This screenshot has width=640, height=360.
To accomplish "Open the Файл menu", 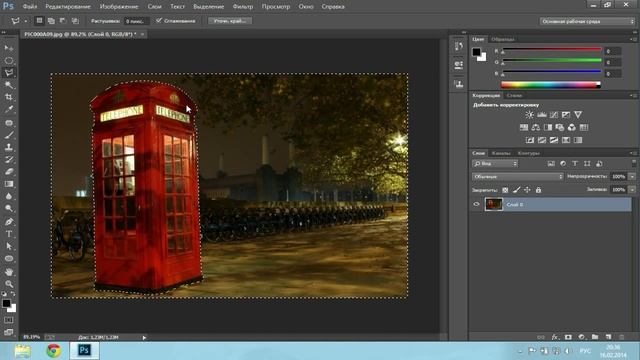I will 30,7.
